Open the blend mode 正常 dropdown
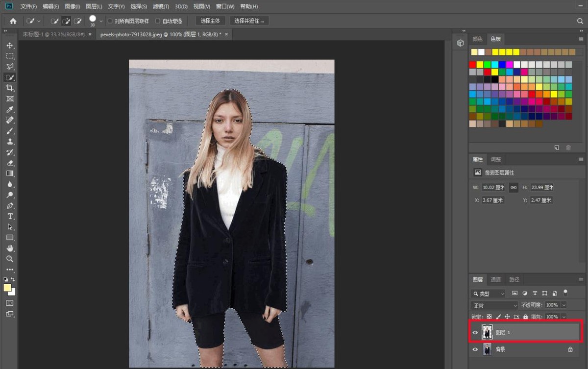 tap(493, 305)
